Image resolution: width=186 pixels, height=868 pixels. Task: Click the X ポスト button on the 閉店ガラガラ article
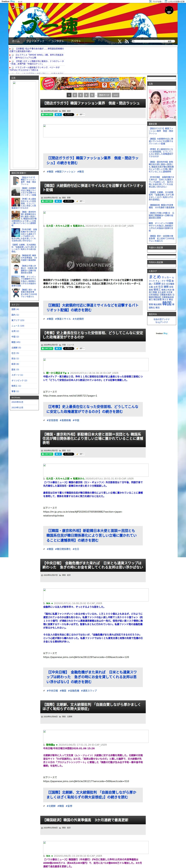[69, 115]
